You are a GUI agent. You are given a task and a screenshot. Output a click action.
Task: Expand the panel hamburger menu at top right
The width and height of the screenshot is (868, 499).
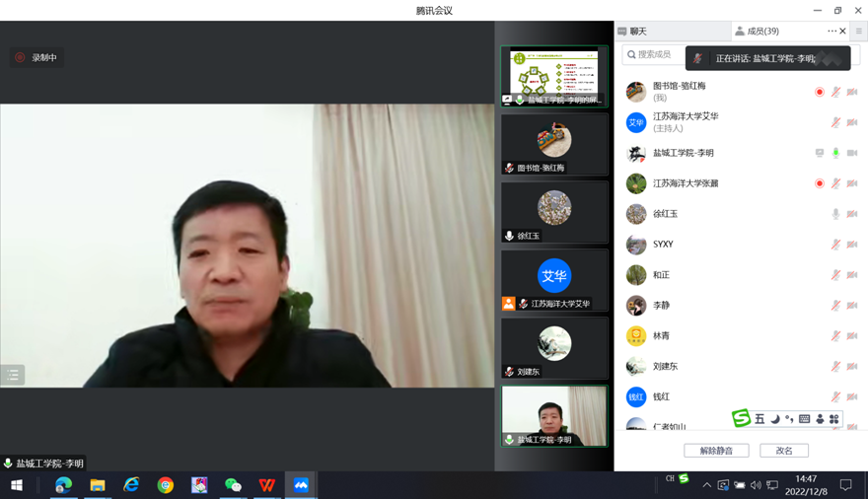click(x=858, y=32)
